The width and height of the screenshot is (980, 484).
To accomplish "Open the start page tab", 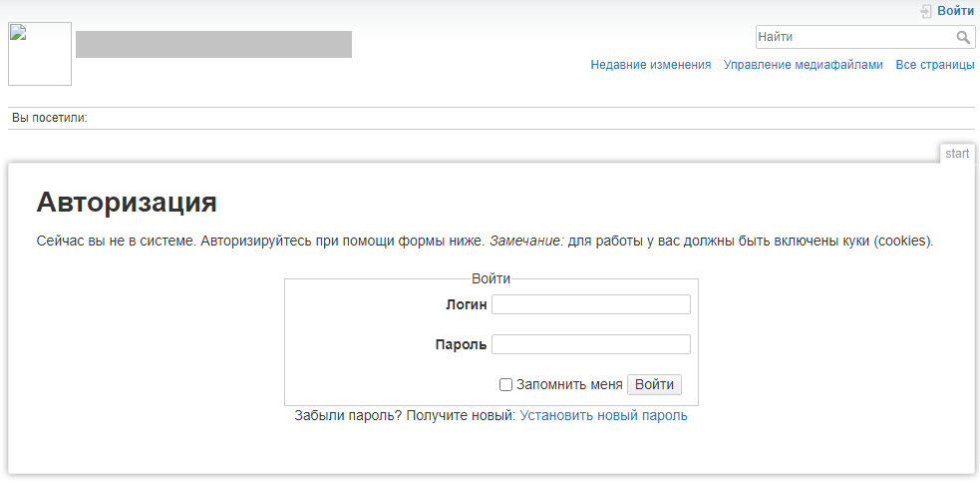I will pos(957,154).
